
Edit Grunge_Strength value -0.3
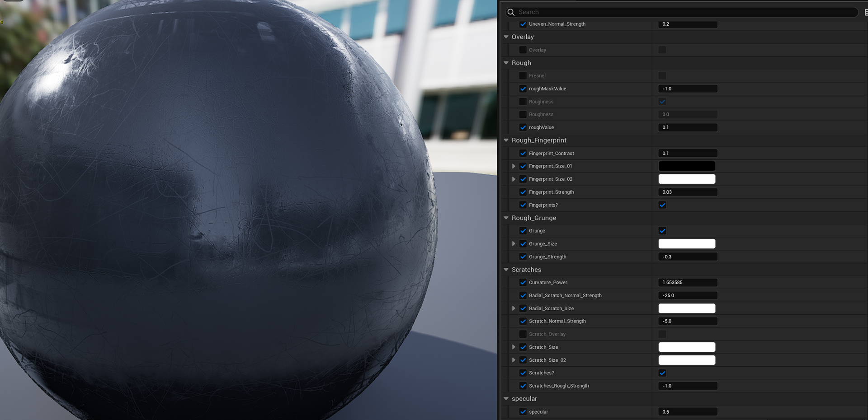(688, 257)
